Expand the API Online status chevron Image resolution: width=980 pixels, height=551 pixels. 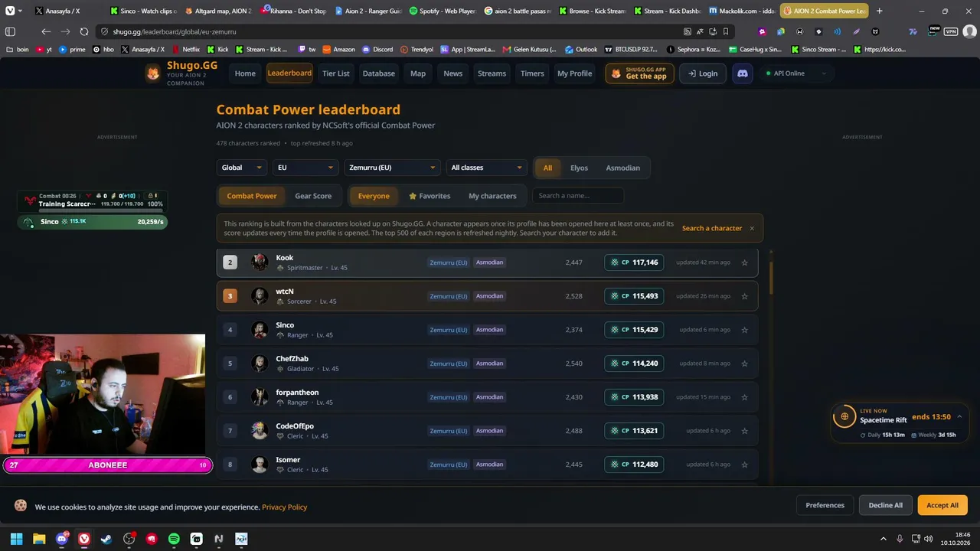pos(824,73)
